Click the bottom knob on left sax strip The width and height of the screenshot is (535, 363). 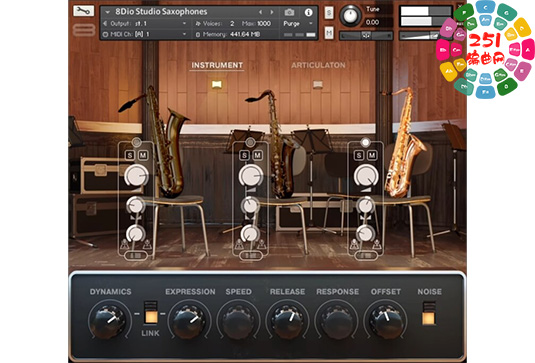pos(135,233)
